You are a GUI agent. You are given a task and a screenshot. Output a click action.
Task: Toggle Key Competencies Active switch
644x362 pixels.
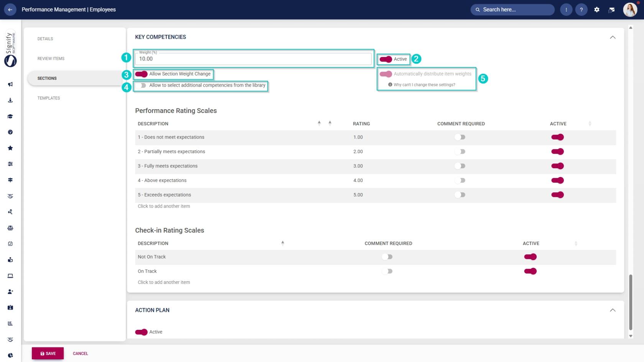point(386,59)
